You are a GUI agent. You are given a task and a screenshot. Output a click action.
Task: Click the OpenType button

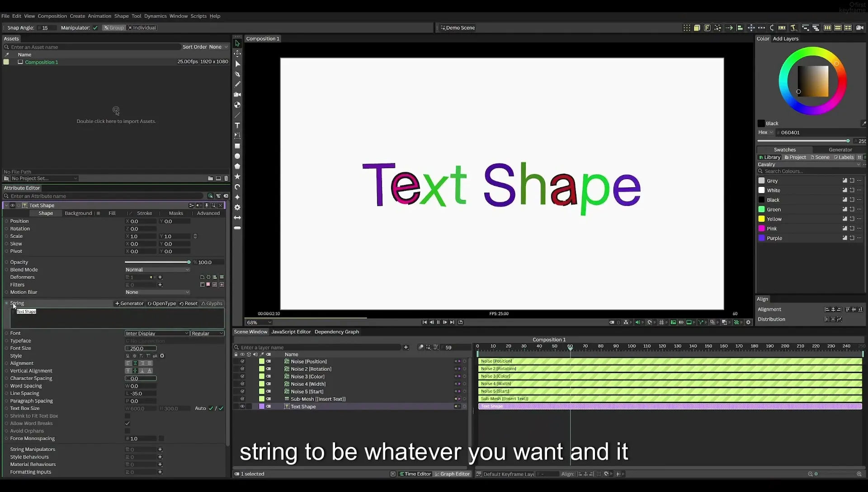coord(162,303)
